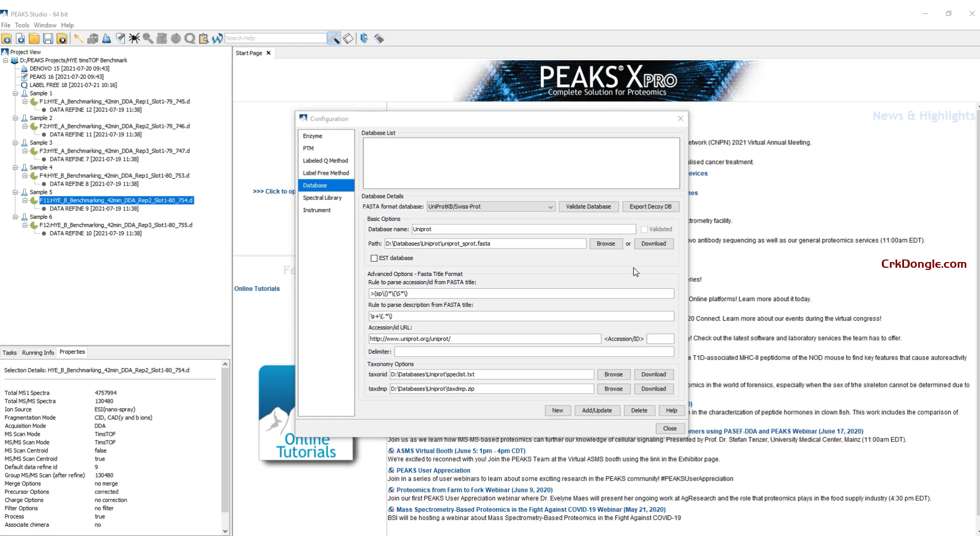Open the FASTA format database dropdown

point(550,207)
